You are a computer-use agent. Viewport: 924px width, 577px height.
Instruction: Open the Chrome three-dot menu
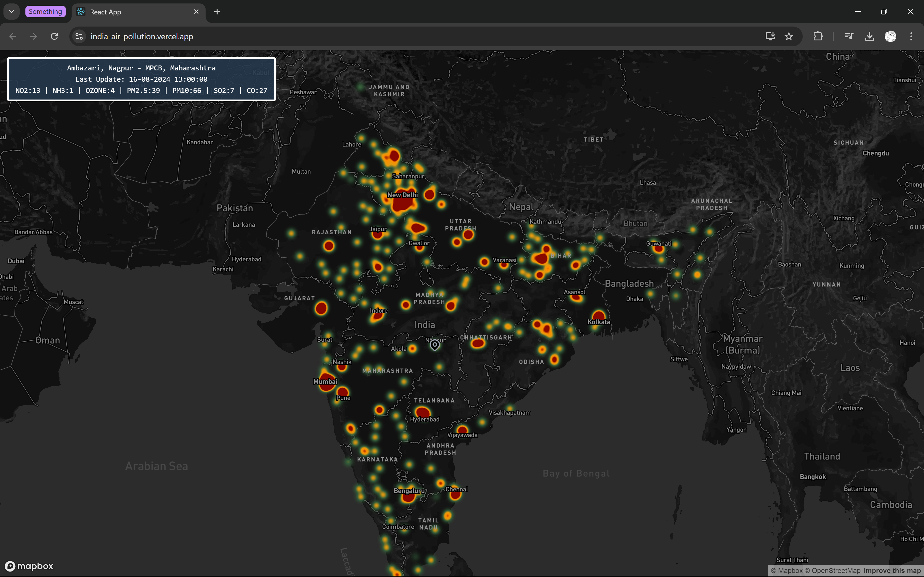click(911, 36)
